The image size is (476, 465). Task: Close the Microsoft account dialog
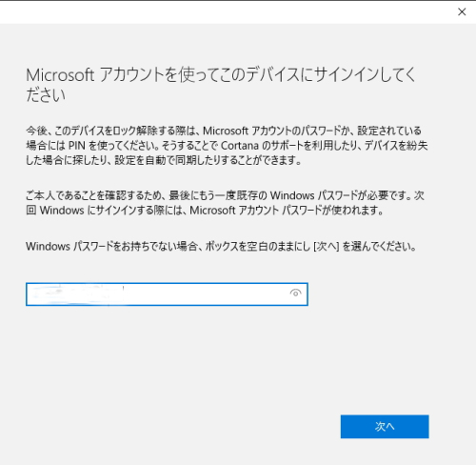[x=462, y=11]
